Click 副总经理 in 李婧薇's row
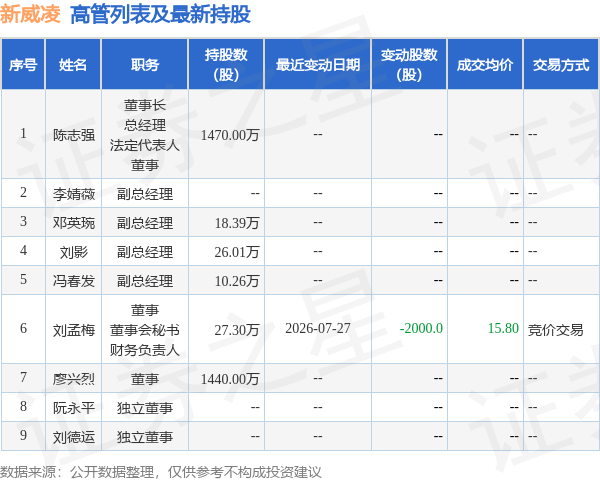Viewport: 600px width, 481px height. [145, 194]
